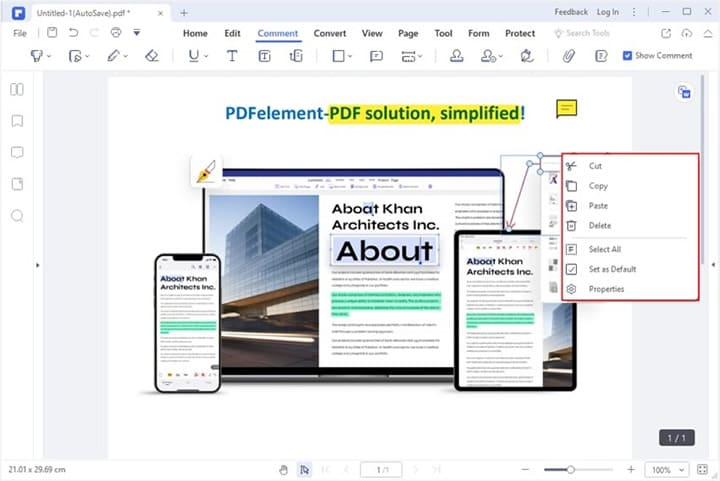720x481 pixels.
Task: Open the comment properties icon in toolbar
Action: coord(601,56)
